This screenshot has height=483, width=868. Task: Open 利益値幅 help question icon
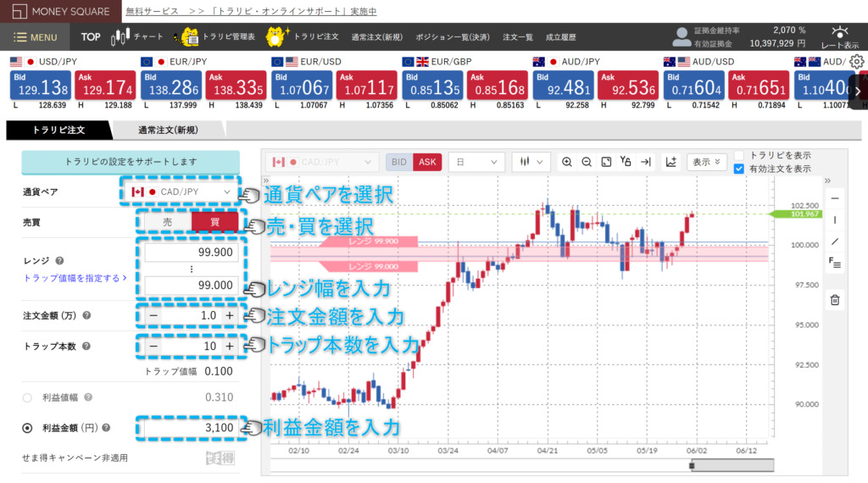(x=88, y=397)
